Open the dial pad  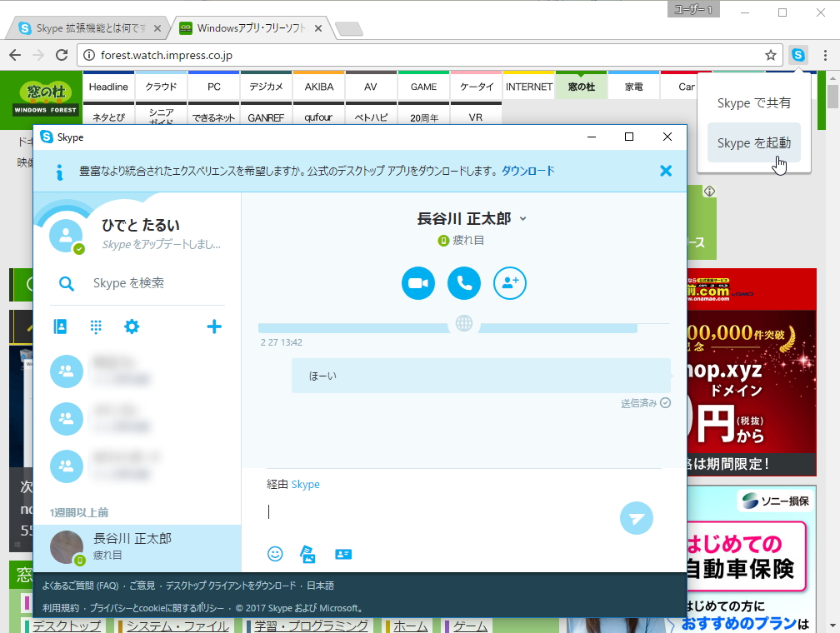(x=96, y=326)
